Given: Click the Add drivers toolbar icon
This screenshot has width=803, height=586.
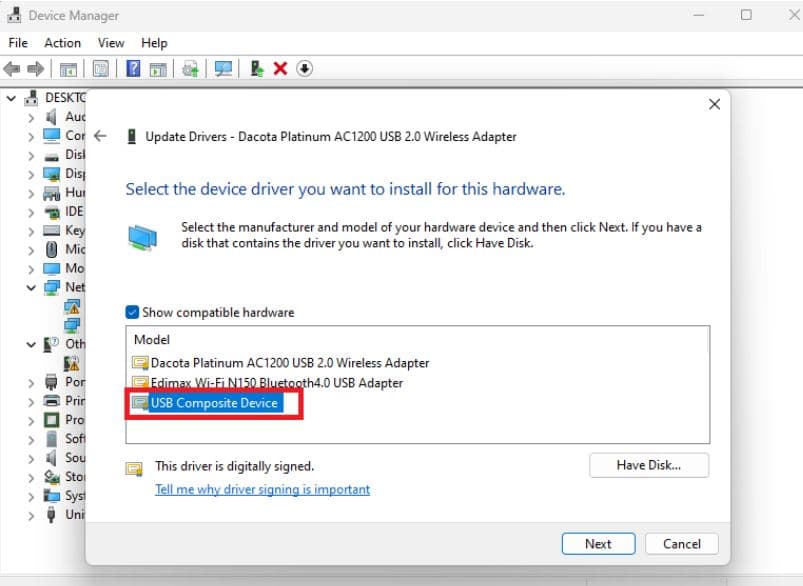Looking at the screenshot, I should (257, 68).
